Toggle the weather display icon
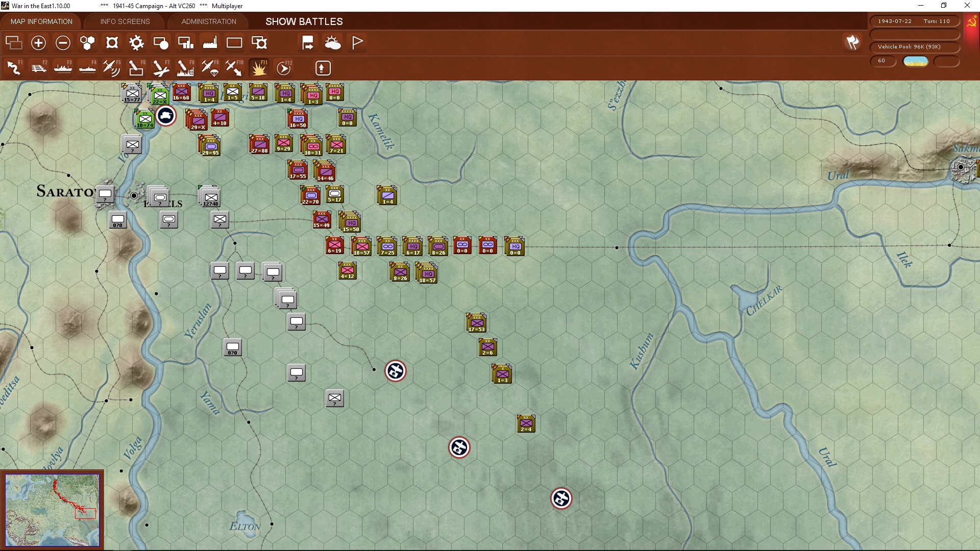Screen dimensions: 980x551 [333, 43]
